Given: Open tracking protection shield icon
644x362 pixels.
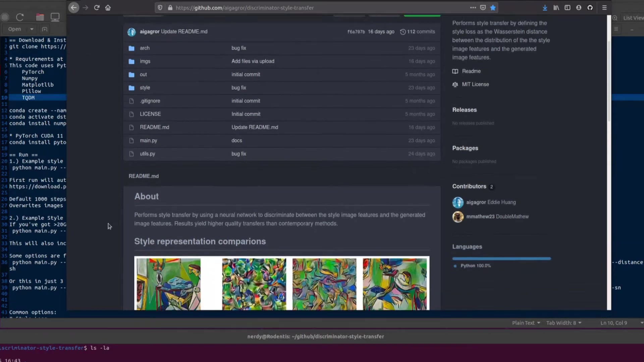Looking at the screenshot, I should click(x=160, y=8).
